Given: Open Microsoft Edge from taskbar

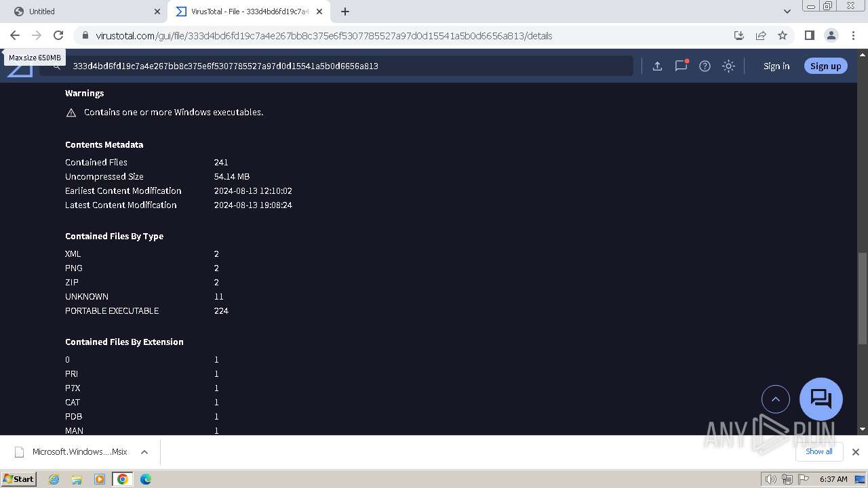Looking at the screenshot, I should tap(146, 479).
